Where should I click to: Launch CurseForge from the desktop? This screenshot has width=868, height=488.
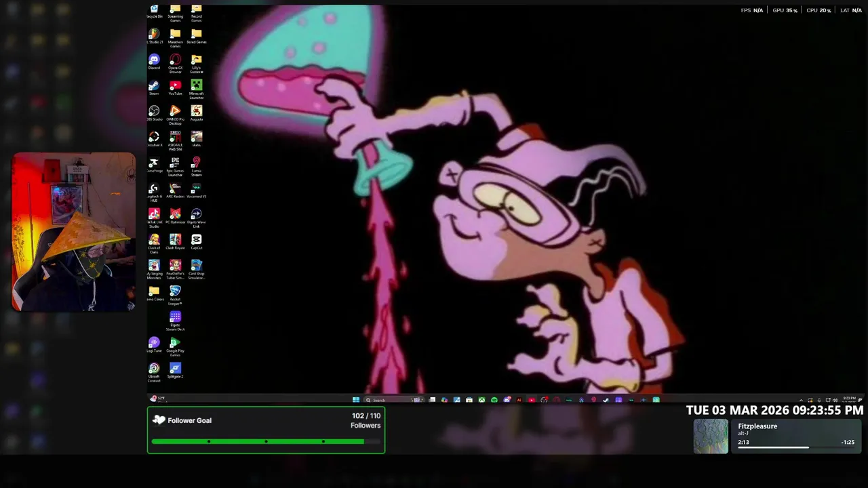point(154,165)
